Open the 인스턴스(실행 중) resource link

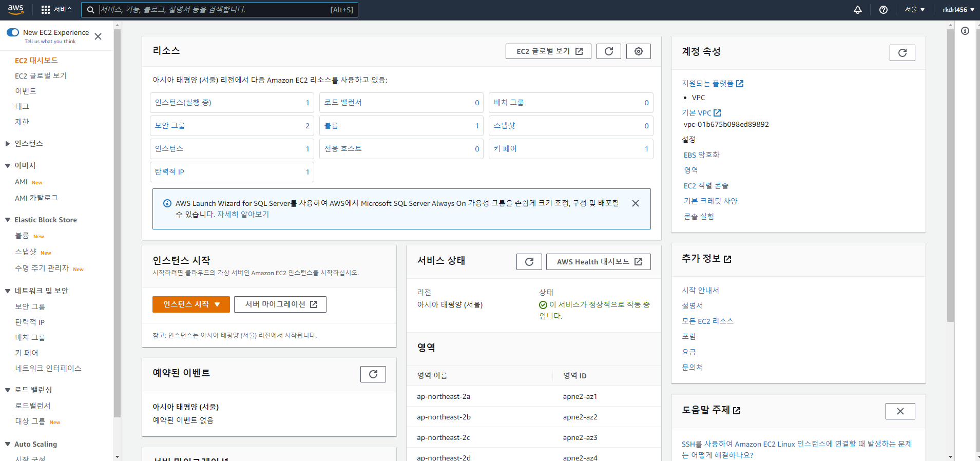coord(183,103)
